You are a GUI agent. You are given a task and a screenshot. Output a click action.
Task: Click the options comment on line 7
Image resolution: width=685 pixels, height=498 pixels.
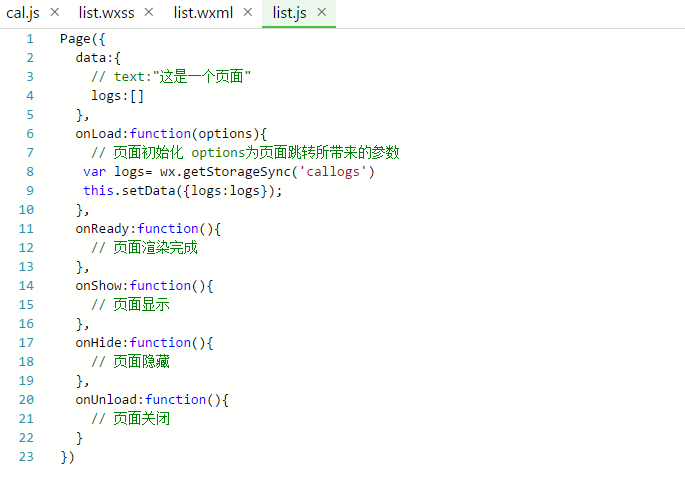[245, 152]
